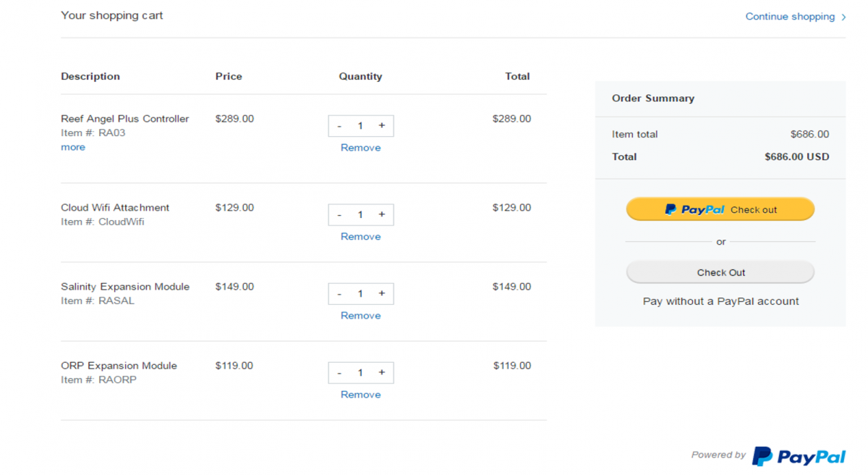Decrease ORP Expansion Module quantity
The image size is (868, 475).
(x=339, y=372)
